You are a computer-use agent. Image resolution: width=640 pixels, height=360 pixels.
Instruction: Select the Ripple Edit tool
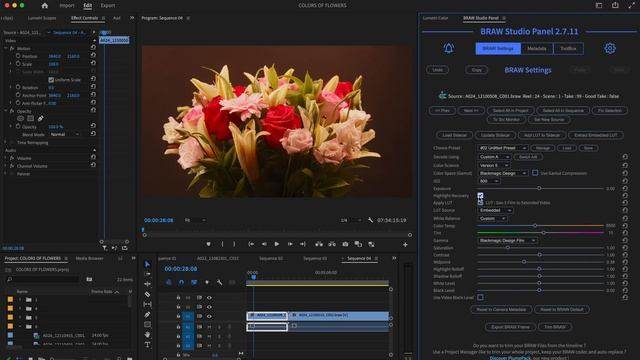pyautogui.click(x=147, y=284)
